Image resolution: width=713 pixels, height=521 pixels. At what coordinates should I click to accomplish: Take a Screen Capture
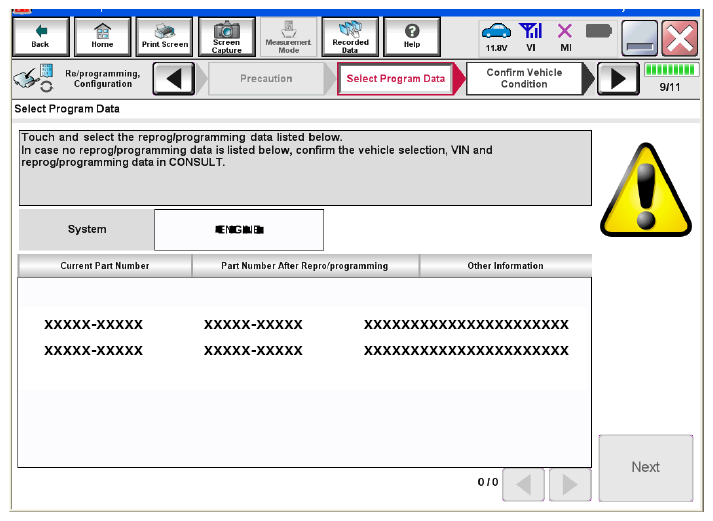[x=226, y=36]
